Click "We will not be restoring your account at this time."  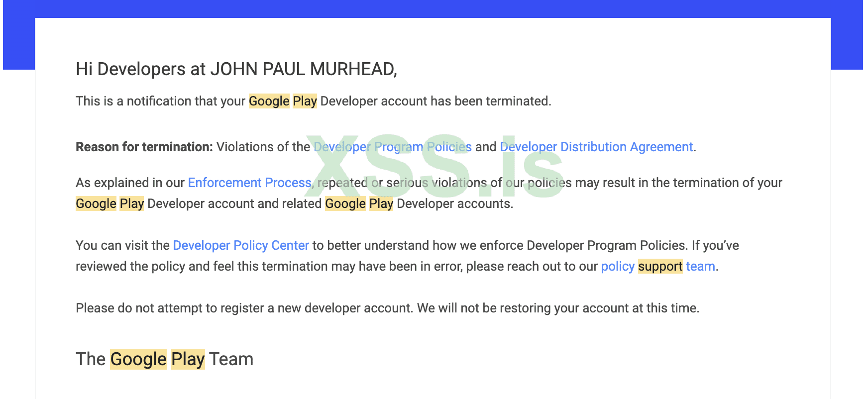(x=558, y=308)
